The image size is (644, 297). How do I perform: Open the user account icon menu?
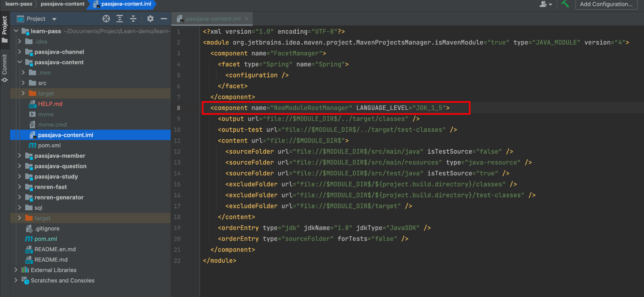coord(545,4)
